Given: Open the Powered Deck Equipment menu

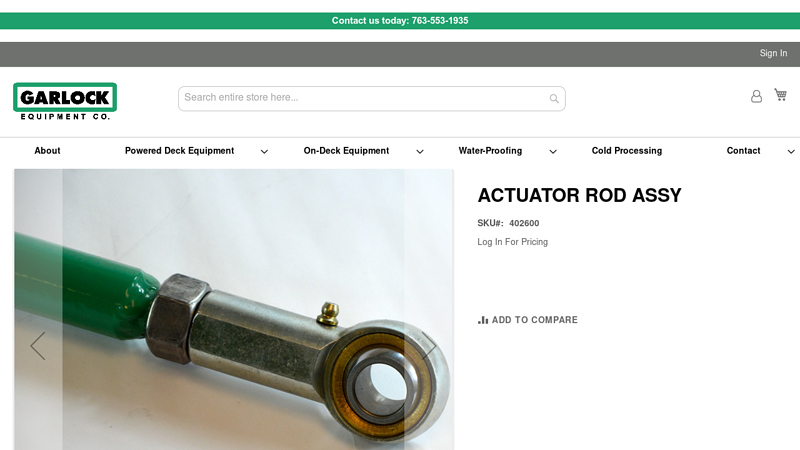Looking at the screenshot, I should click(180, 151).
